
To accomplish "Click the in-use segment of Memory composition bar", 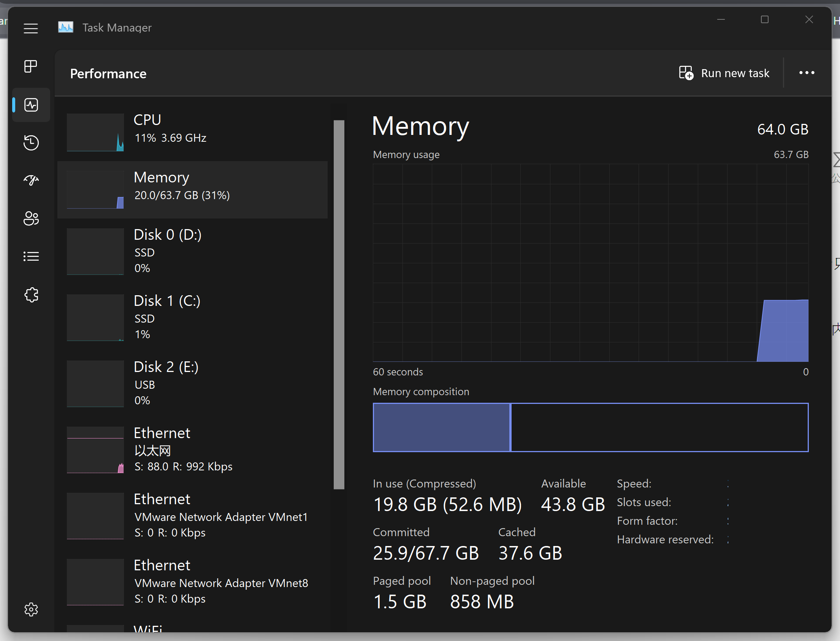I will tap(441, 427).
